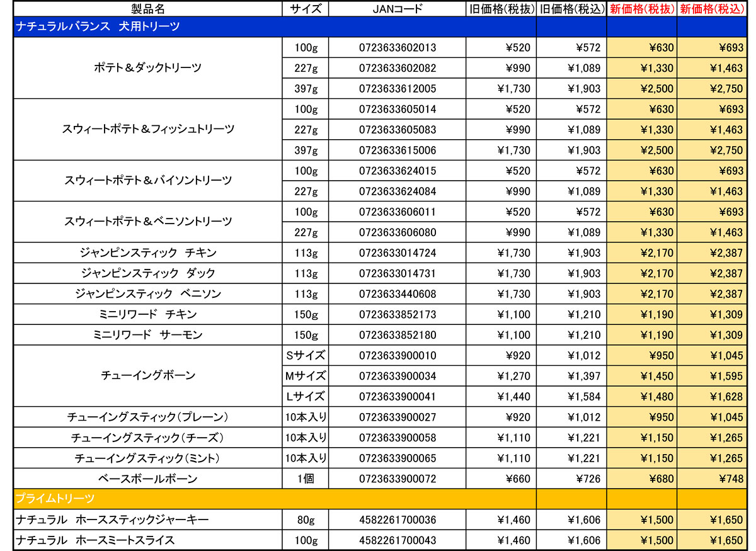Click the 旧価格(税込) header cell

click(x=571, y=9)
